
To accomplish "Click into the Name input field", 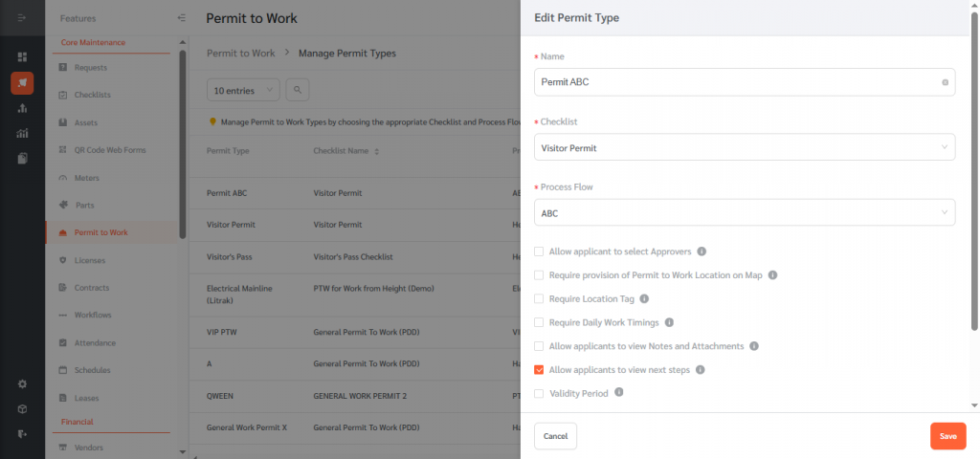I will (737, 82).
